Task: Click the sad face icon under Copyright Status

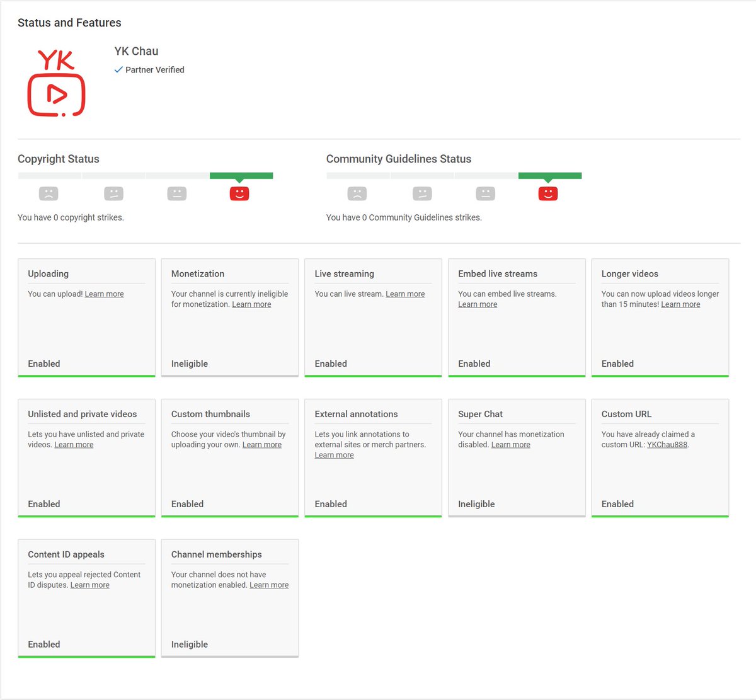Action: (x=49, y=193)
